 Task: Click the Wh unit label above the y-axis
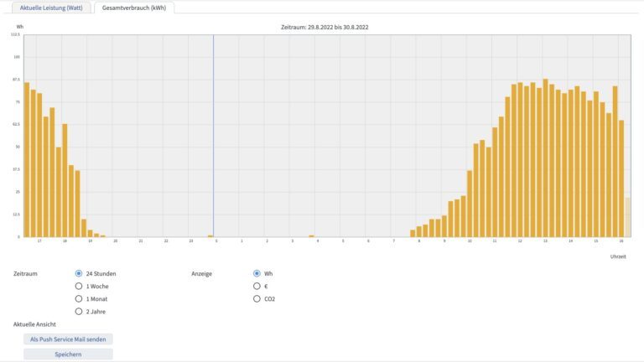(x=20, y=27)
